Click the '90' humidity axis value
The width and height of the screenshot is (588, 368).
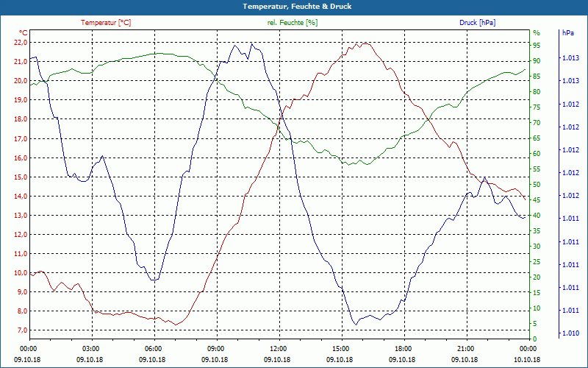[537, 61]
